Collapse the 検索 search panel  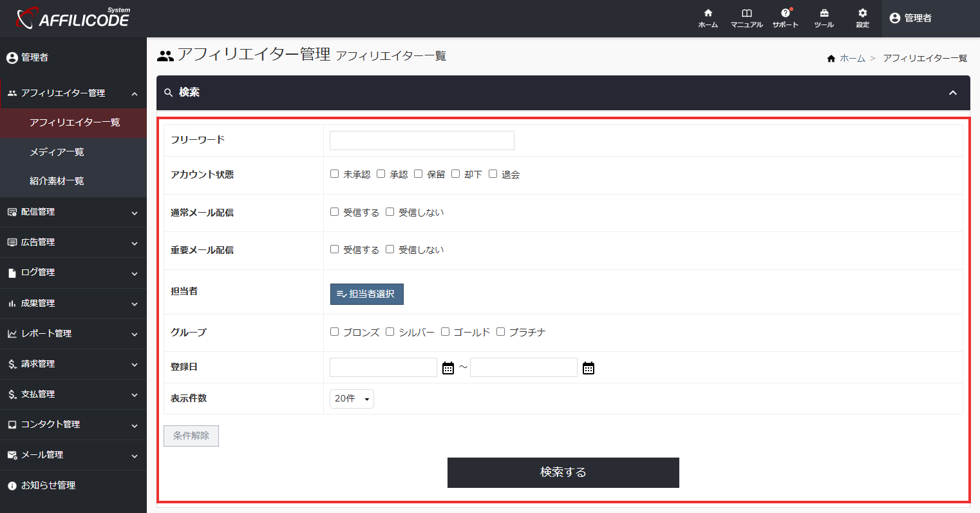point(952,92)
